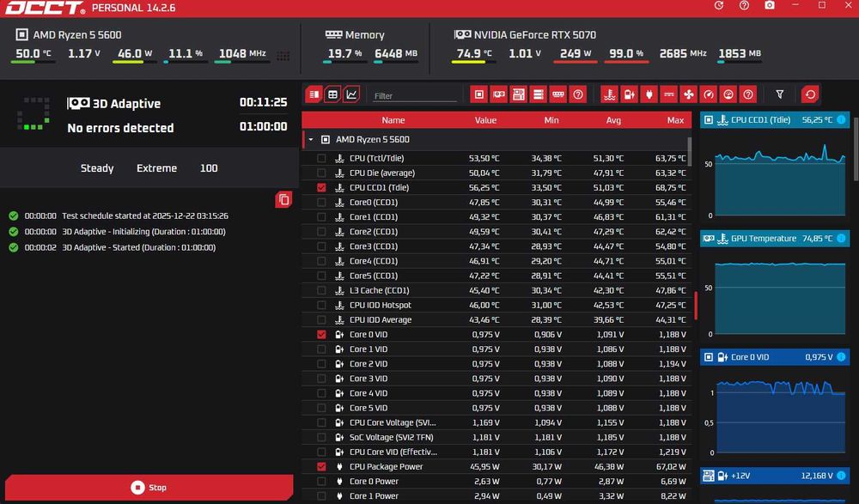Image resolution: width=859 pixels, height=504 pixels.
Task: Filter sensors by power plug icon
Action: (x=649, y=94)
